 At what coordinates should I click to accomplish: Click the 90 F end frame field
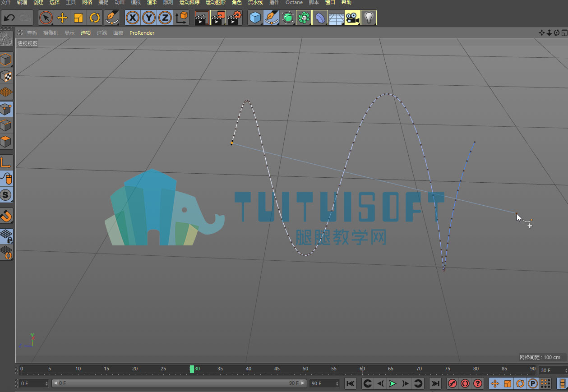tap(324, 383)
